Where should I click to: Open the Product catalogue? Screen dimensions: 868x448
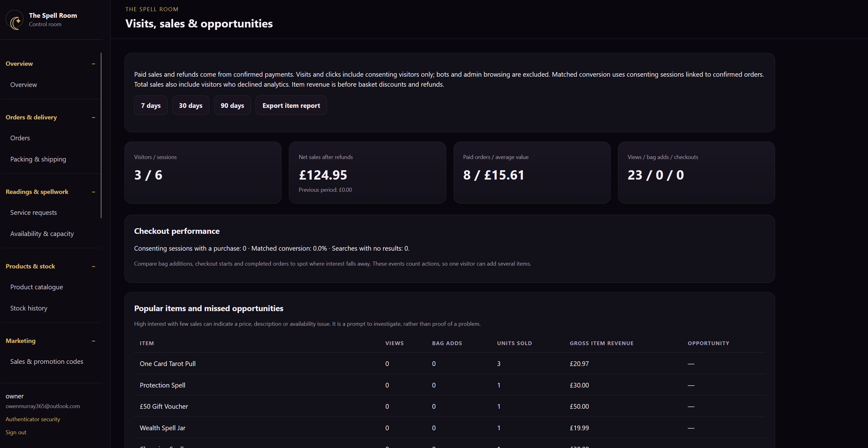coord(37,287)
